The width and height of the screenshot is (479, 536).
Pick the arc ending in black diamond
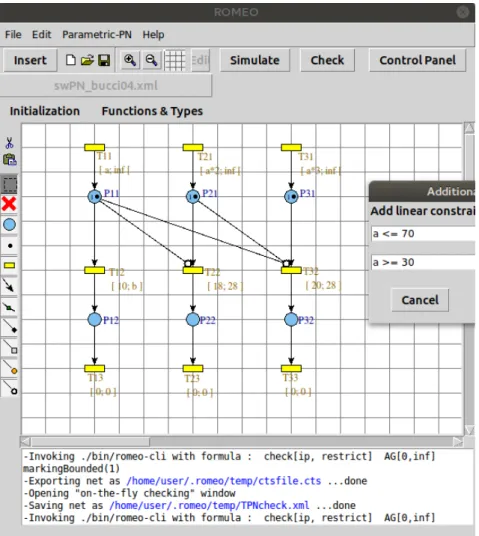(x=10, y=327)
